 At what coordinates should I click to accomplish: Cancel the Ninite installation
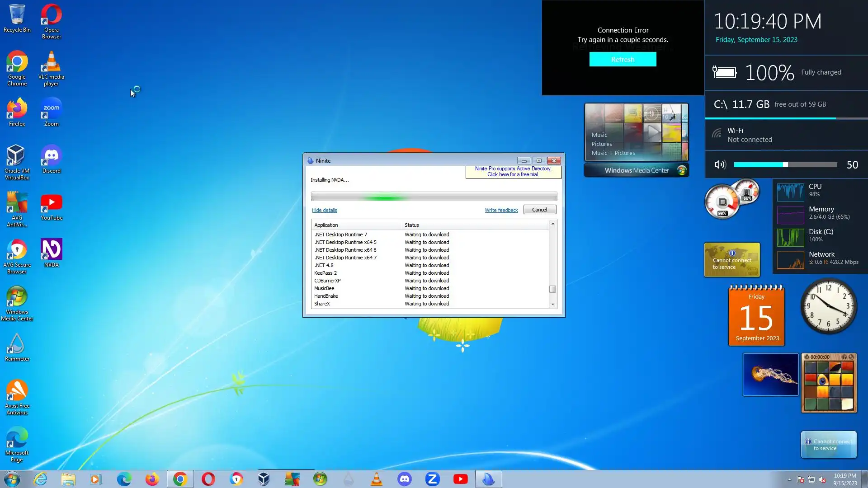pos(539,210)
